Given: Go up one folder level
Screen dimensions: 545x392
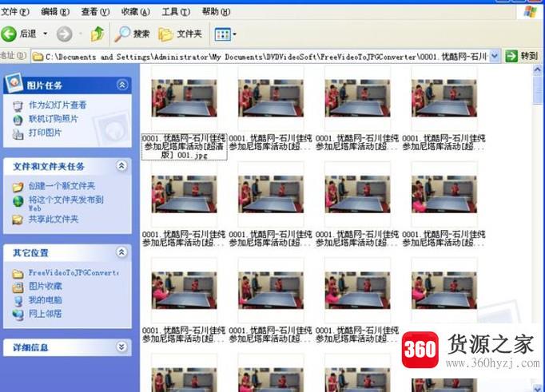Looking at the screenshot, I should click(x=97, y=34).
